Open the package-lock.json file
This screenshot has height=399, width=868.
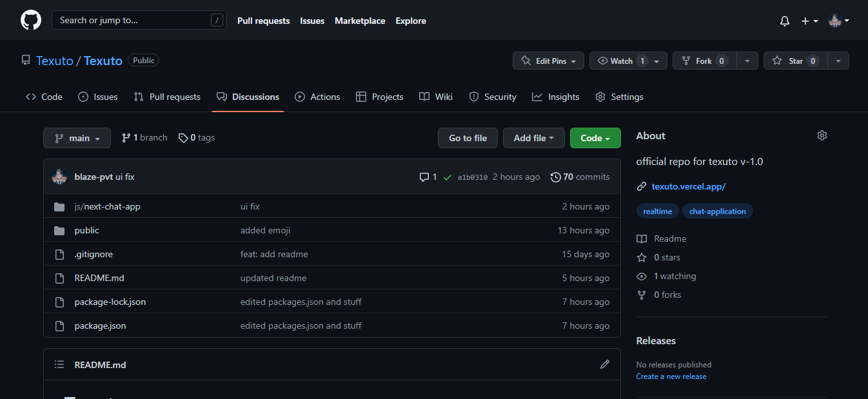click(x=110, y=302)
